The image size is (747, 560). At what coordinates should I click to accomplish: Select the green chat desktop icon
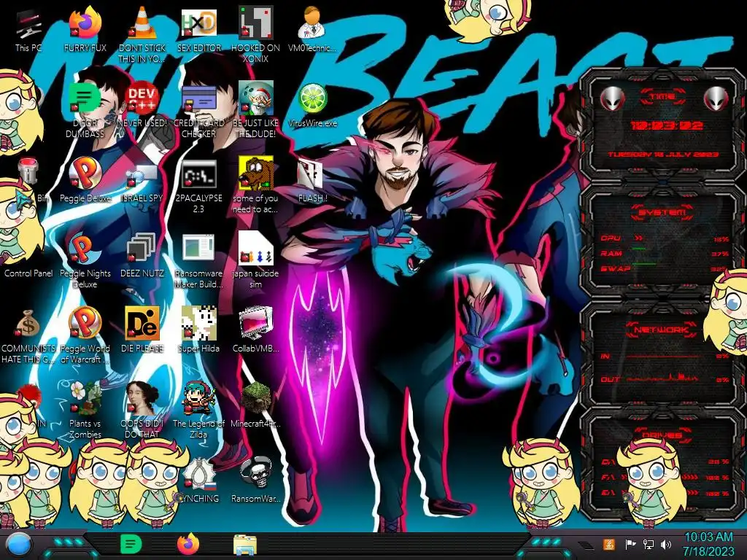(85, 98)
